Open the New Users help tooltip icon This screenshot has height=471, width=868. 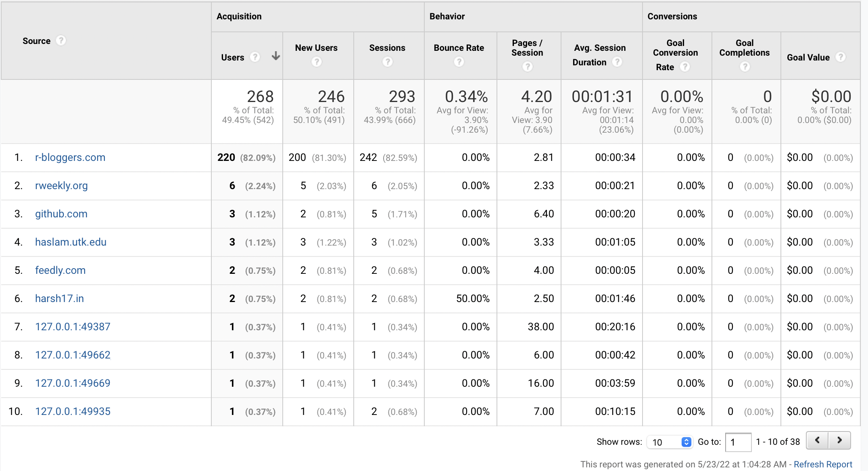click(317, 62)
